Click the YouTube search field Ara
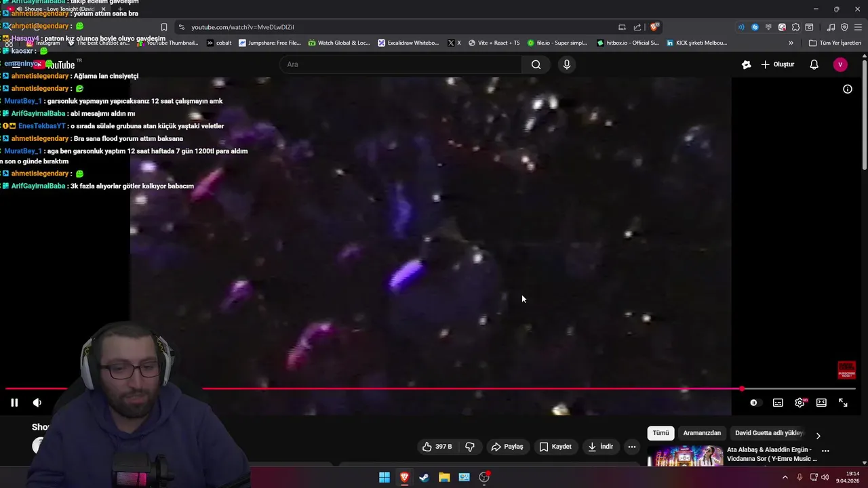This screenshot has width=868, height=488. [x=401, y=64]
